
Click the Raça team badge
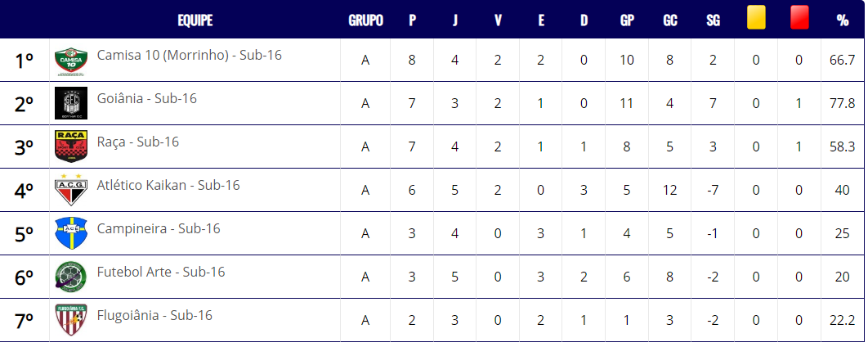pyautogui.click(x=71, y=146)
